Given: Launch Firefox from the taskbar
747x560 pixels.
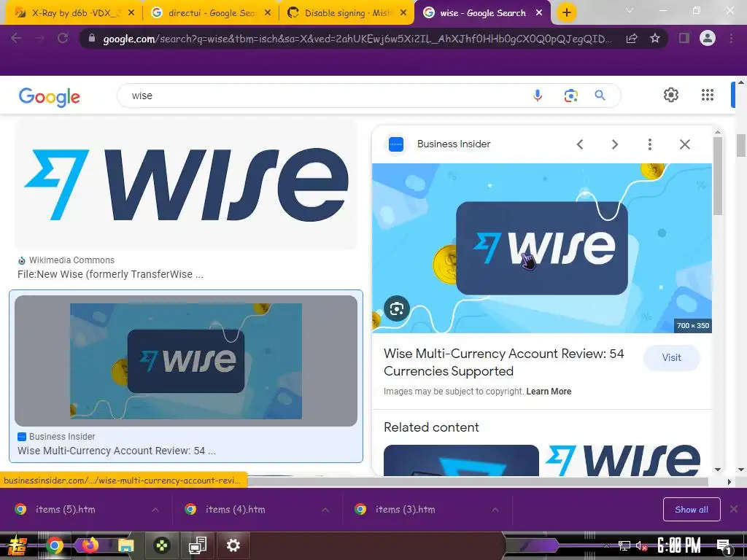Looking at the screenshot, I should click(x=90, y=545).
